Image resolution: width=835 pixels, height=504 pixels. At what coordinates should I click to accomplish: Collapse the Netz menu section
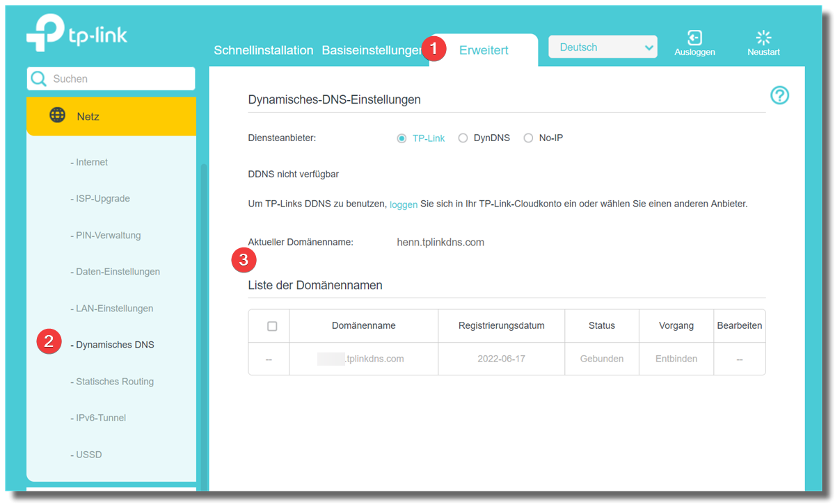(x=111, y=116)
